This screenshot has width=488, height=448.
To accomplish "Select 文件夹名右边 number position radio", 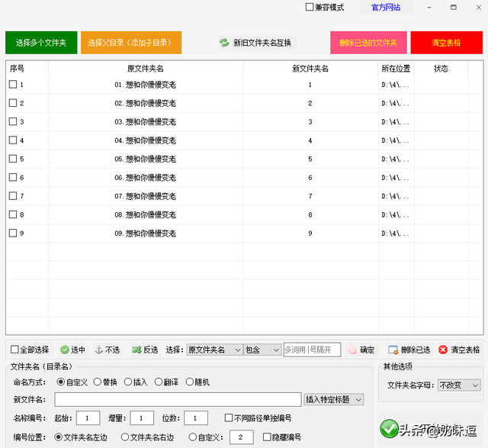I will [125, 437].
